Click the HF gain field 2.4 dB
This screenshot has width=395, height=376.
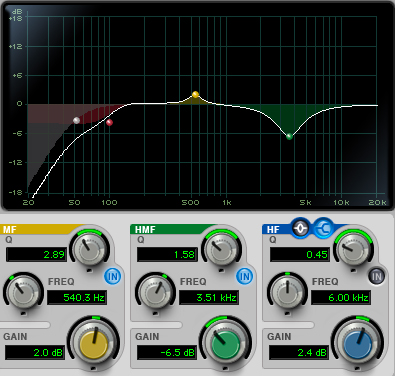[299, 352]
